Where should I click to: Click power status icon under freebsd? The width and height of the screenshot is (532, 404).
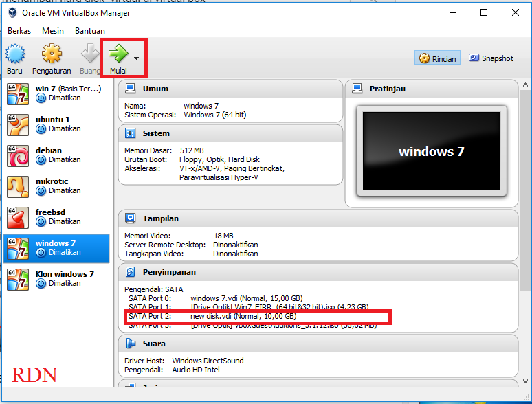[x=41, y=221]
